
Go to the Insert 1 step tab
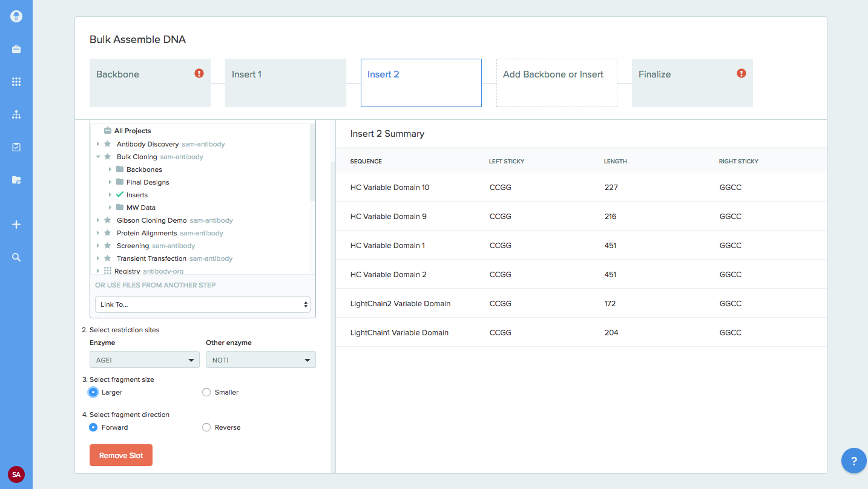click(286, 83)
